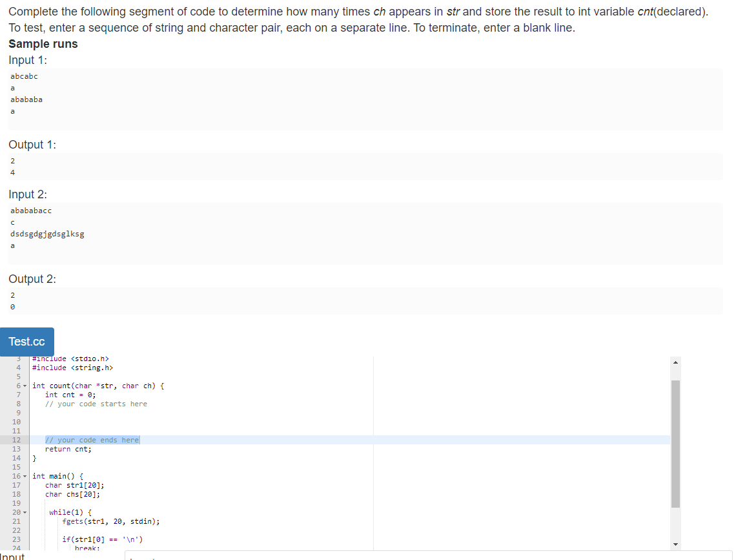Collapse the main function code fold

point(25,475)
